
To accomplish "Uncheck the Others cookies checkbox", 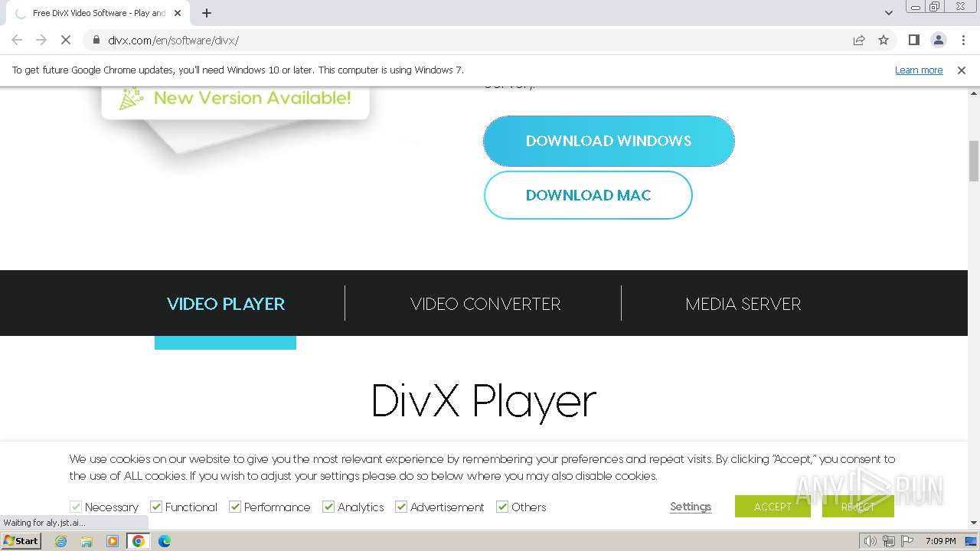I will coord(502,507).
